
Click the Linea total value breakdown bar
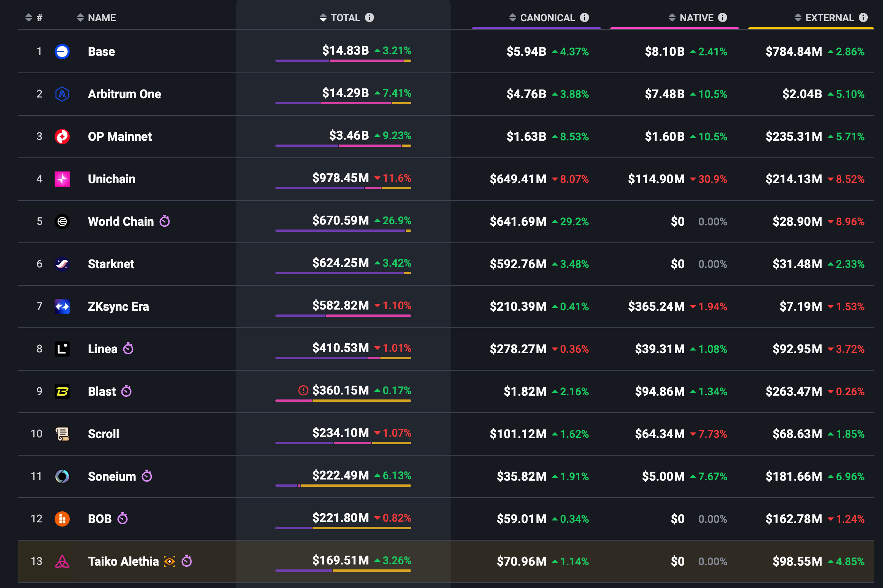point(343,358)
